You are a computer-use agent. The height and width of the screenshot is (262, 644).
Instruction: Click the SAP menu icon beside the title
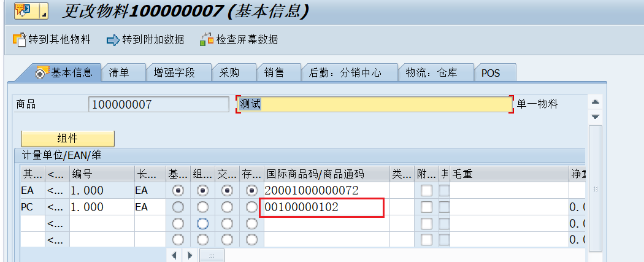click(x=26, y=11)
